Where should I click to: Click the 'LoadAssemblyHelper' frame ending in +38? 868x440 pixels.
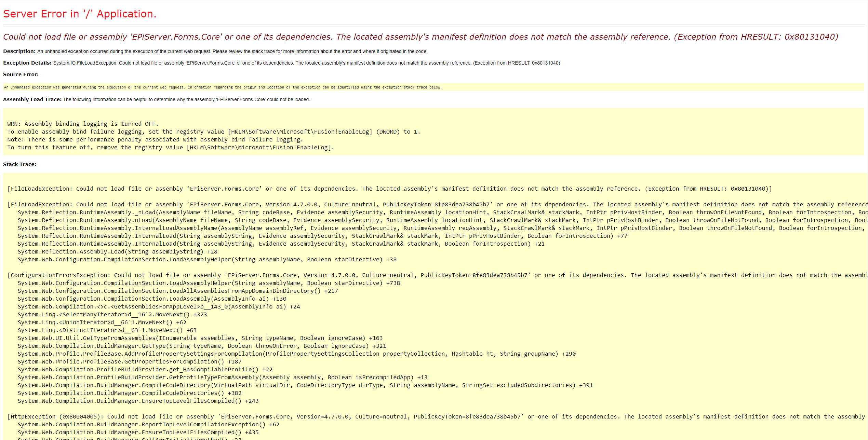tap(207, 259)
